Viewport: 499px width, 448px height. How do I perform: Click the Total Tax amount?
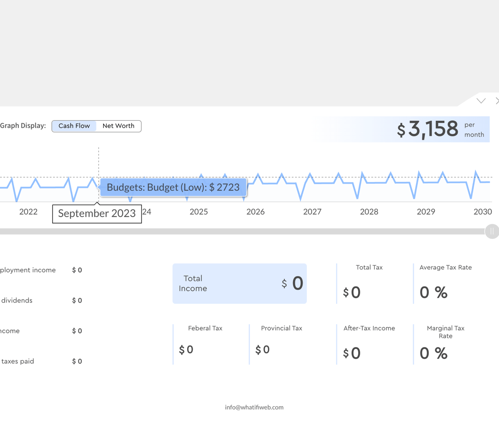(352, 292)
